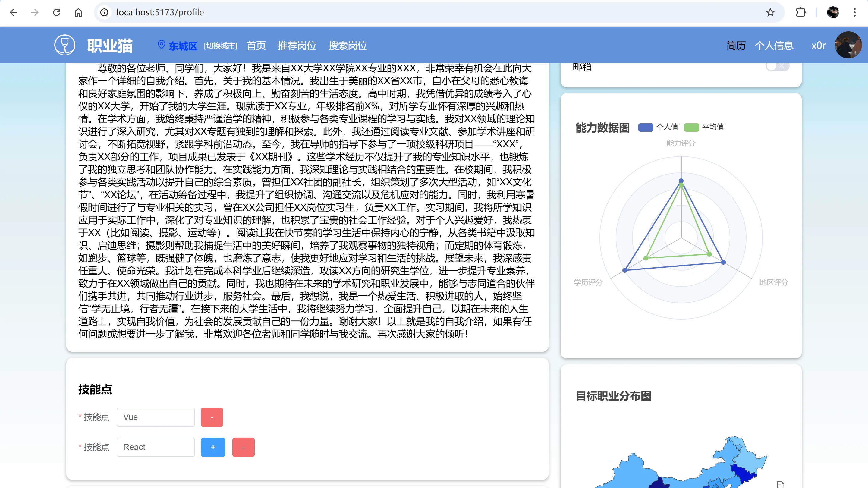
Task: Open the Chrome profile avatar icon
Action: coord(833,12)
